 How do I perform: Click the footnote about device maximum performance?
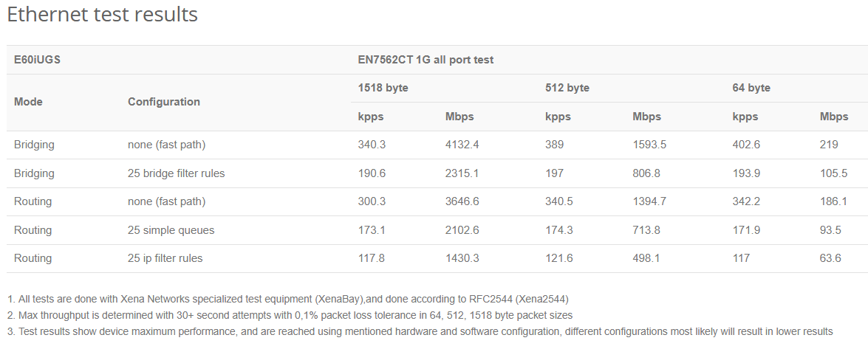tap(420, 331)
